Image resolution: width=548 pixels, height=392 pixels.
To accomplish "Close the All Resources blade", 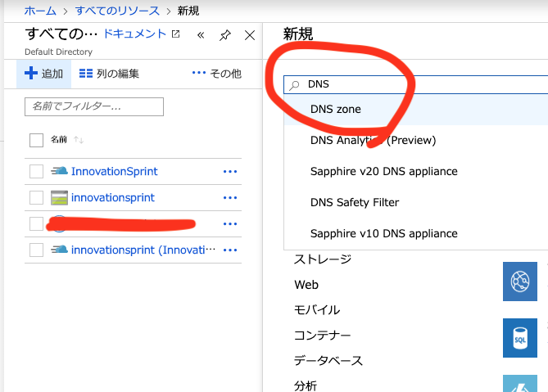I will click(x=250, y=35).
